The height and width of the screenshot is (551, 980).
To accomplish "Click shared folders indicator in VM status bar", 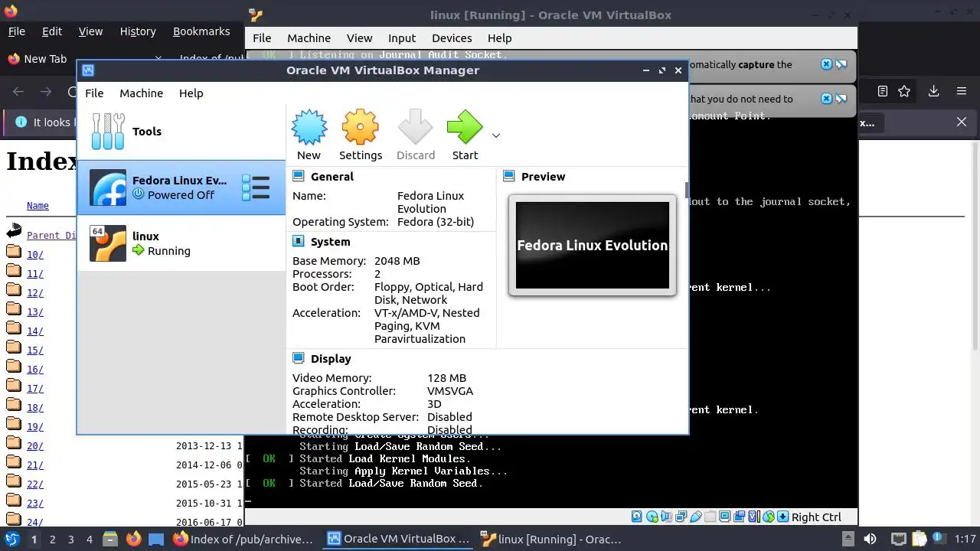I will (710, 517).
